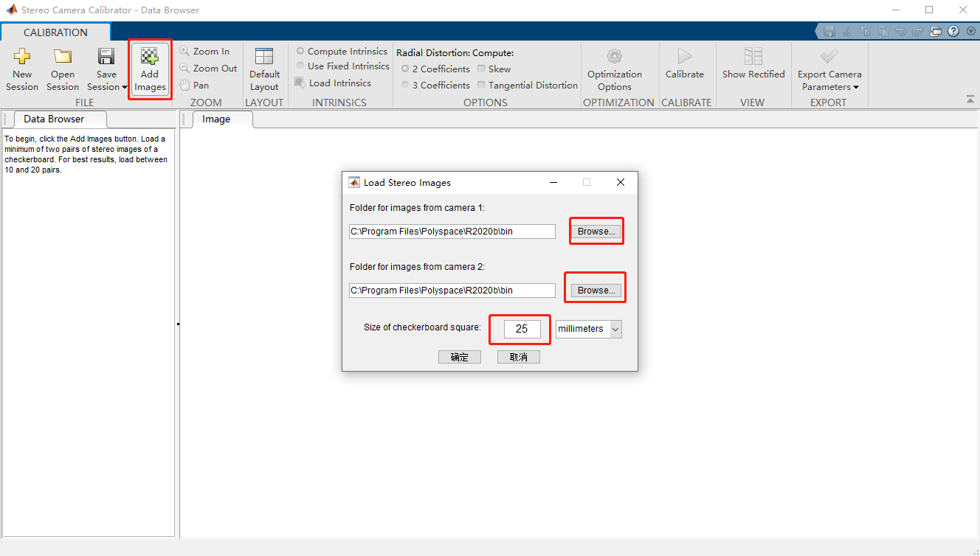Collapse the toolstrip ribbon
This screenshot has height=556, width=980.
(x=970, y=100)
